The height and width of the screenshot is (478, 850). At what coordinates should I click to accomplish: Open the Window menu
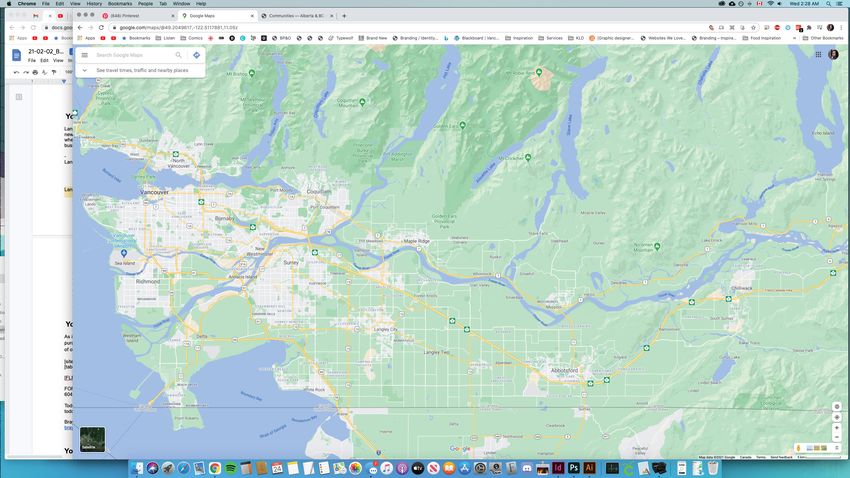click(181, 3)
